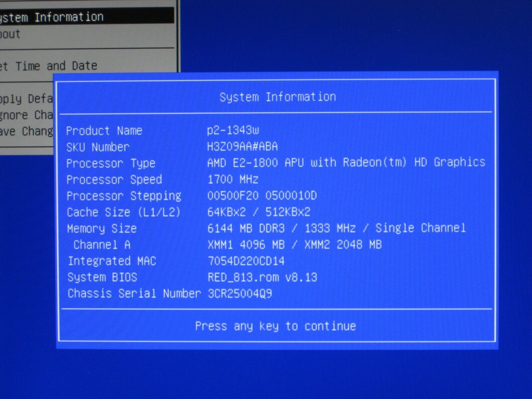Click the Channel A label
Screen dimensions: 532x399
click(x=102, y=245)
